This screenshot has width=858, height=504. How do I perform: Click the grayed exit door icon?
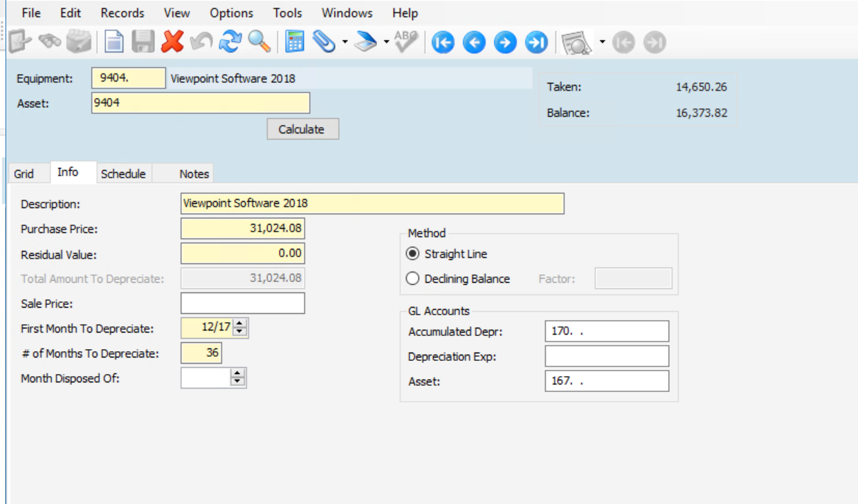pyautogui.click(x=19, y=43)
